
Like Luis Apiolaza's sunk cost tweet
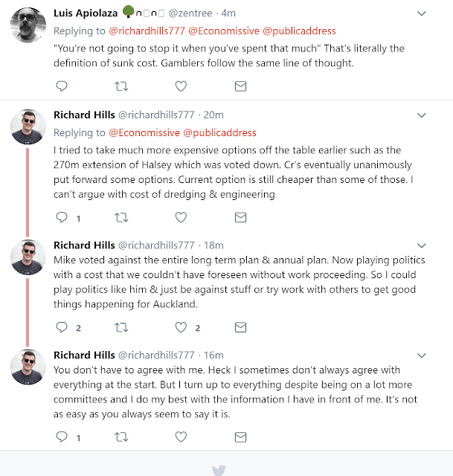coord(180,86)
